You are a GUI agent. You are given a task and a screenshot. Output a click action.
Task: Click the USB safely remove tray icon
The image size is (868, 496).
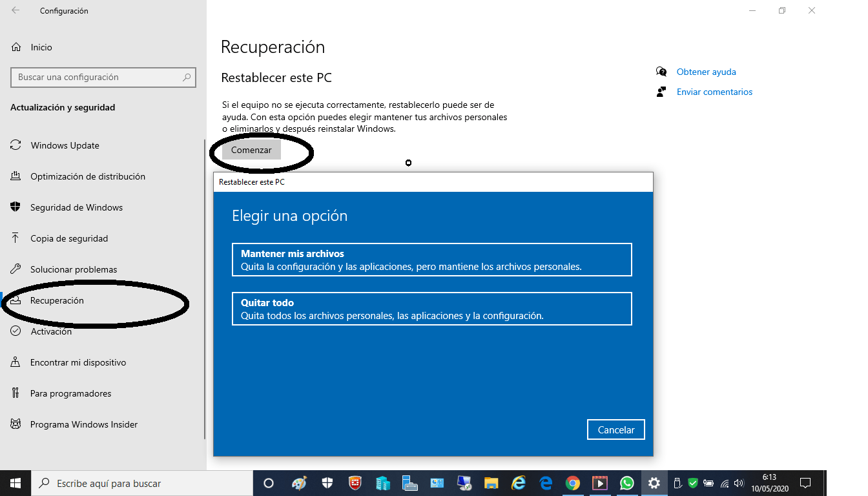tap(677, 483)
